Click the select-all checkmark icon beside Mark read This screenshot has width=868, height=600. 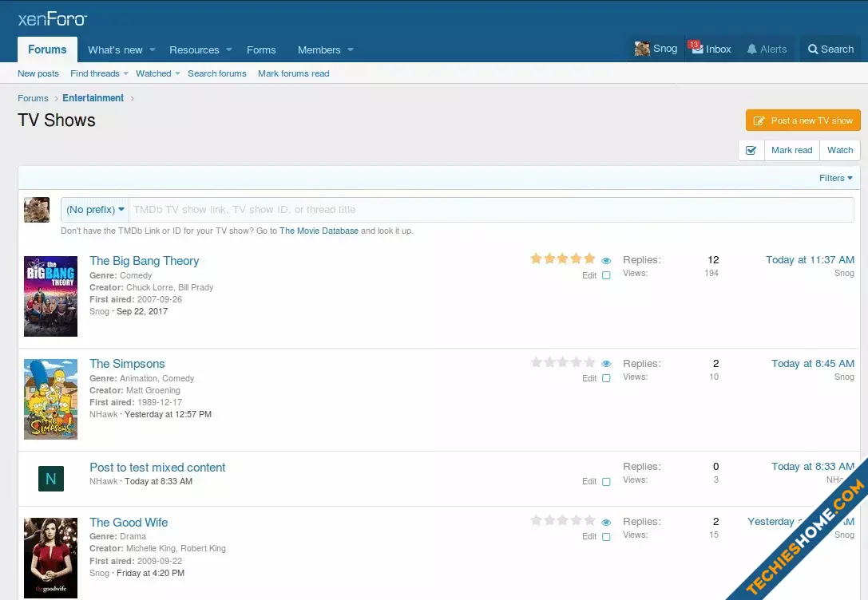tap(751, 151)
